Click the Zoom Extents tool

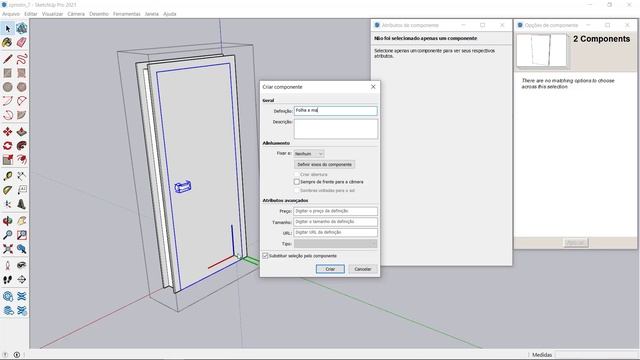pos(8,249)
